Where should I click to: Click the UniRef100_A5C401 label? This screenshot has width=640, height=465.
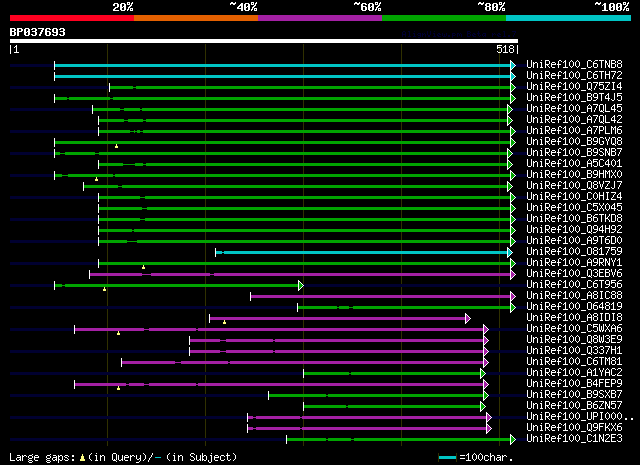click(x=574, y=164)
